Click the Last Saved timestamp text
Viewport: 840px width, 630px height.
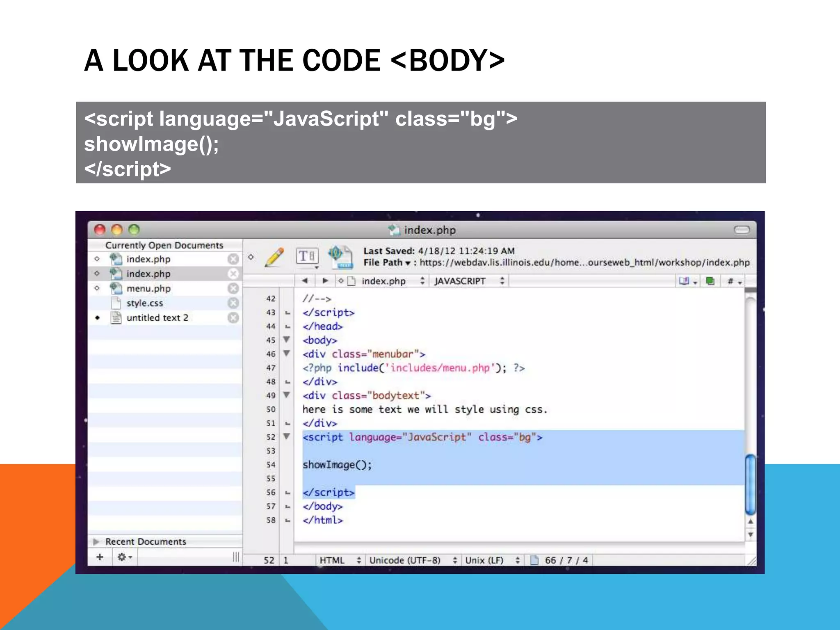point(439,251)
